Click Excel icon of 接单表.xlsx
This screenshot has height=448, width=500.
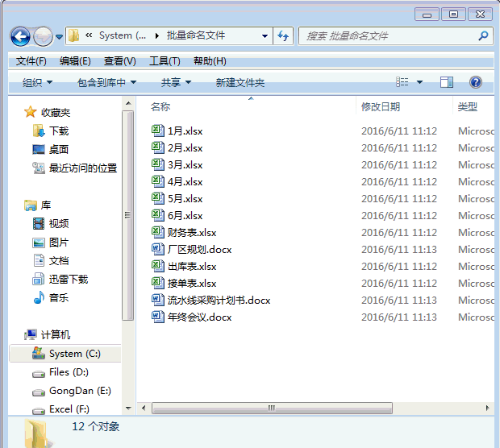(157, 283)
